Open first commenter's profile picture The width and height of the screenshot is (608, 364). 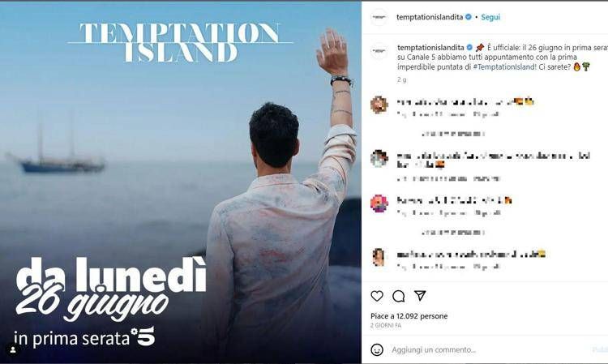(379, 105)
